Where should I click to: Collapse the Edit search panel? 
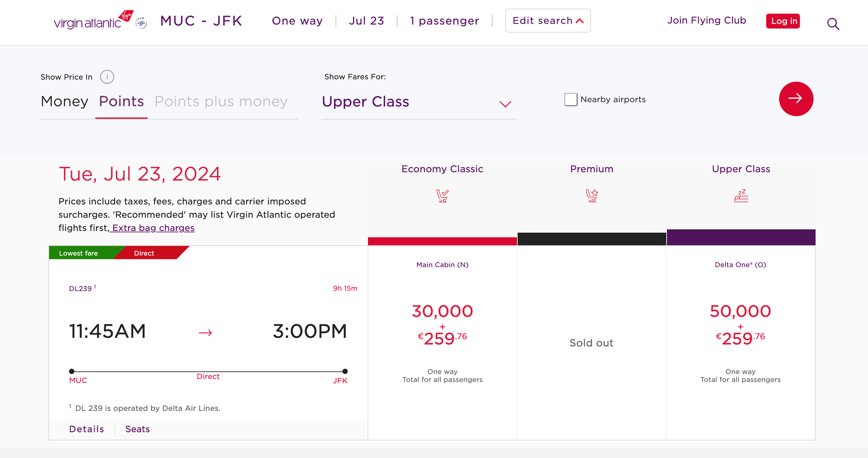click(x=547, y=21)
